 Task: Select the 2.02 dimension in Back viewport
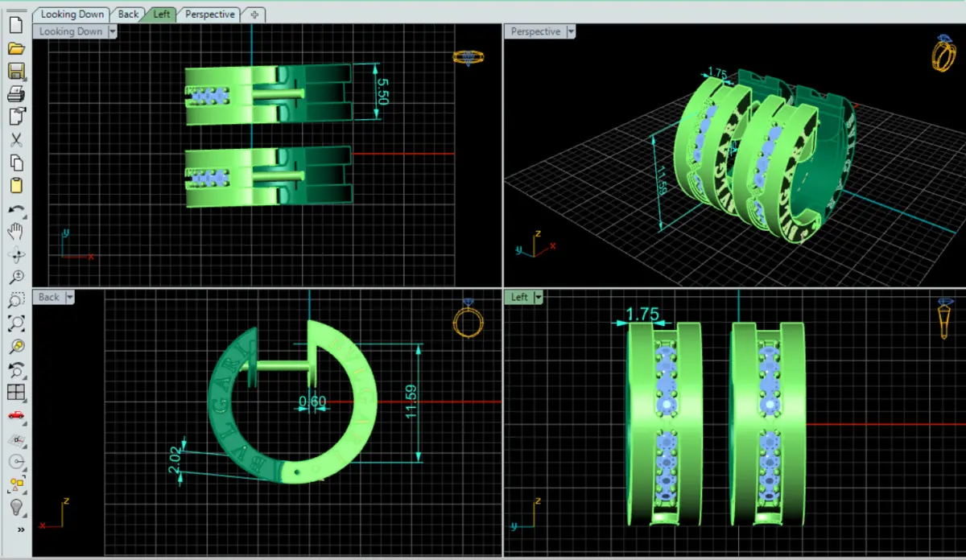click(x=174, y=460)
